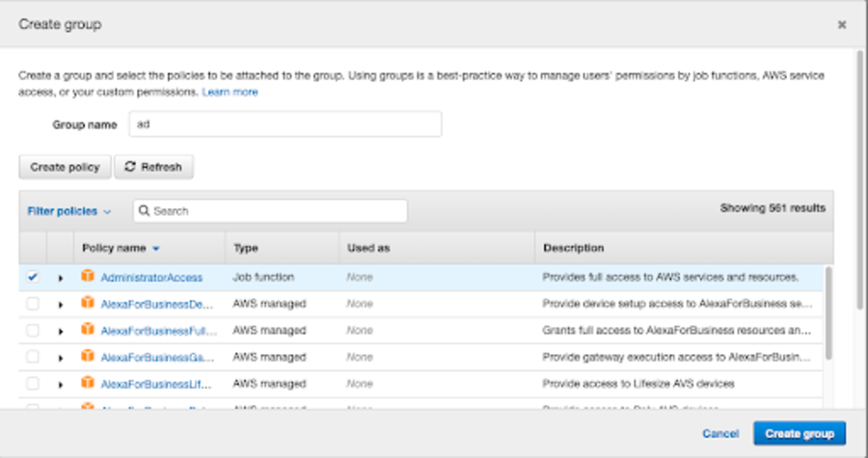Expand the AdministratorAccess policy row
The height and width of the screenshot is (458, 868).
click(x=61, y=278)
